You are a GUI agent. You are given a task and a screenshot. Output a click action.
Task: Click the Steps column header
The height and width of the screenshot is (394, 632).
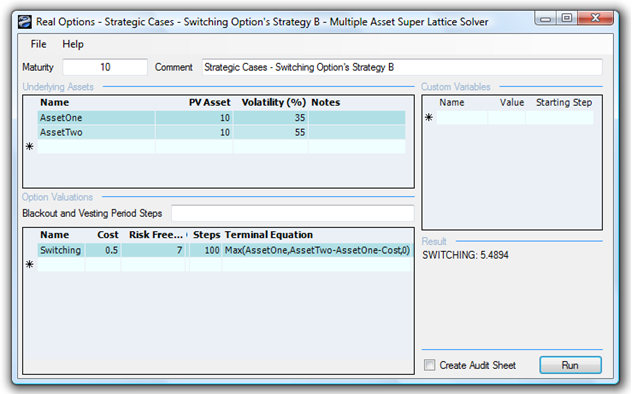[x=206, y=235]
